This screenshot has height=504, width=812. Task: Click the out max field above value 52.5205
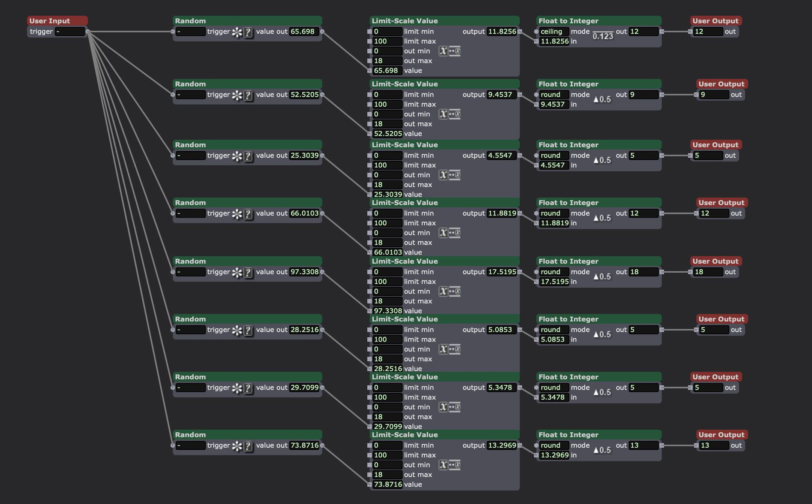pos(387,124)
